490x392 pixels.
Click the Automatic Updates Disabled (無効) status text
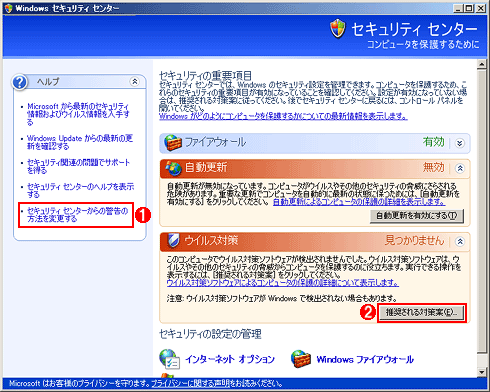[x=434, y=167]
